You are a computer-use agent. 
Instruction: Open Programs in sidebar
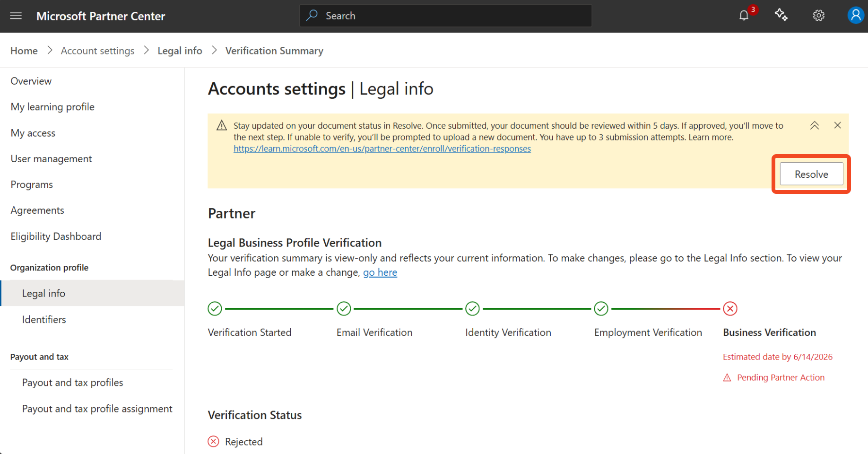[x=32, y=184]
